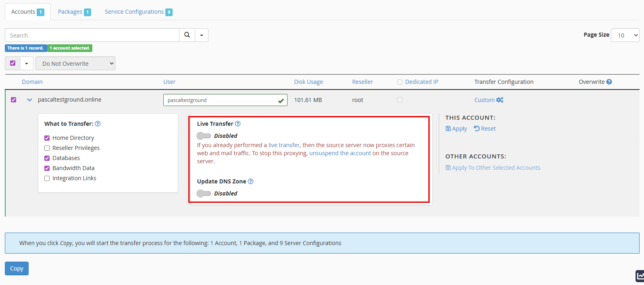This screenshot has height=285, width=644.
Task: Click the There is 1 record badge
Action: pos(25,48)
